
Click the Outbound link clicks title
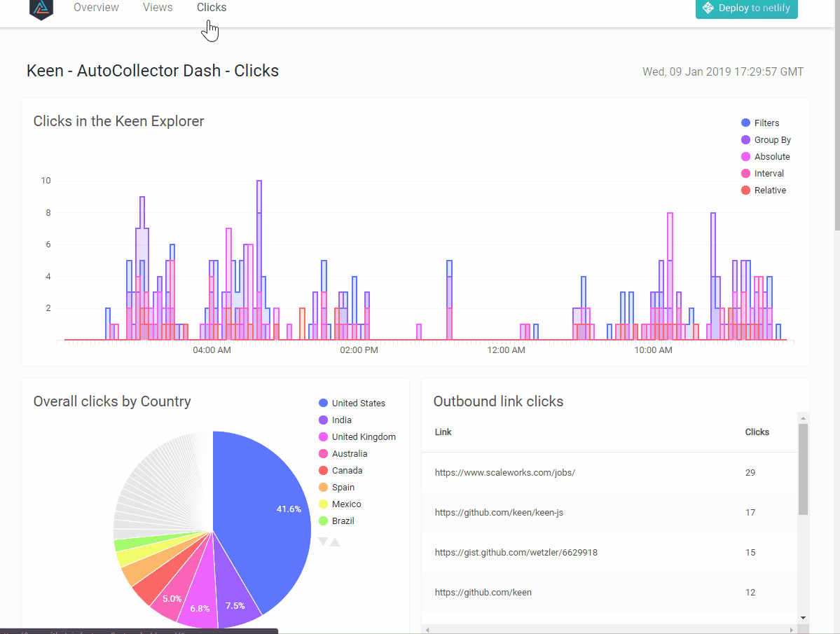498,401
